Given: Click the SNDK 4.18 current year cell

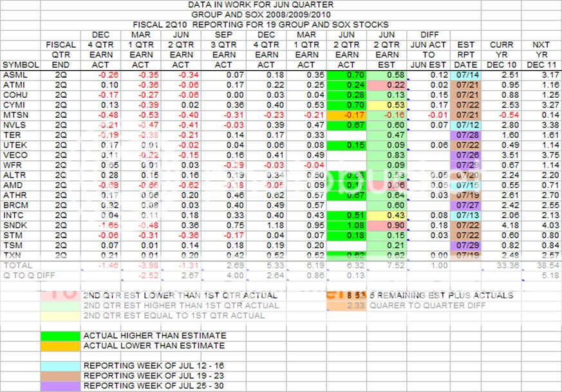Looking at the screenshot, I should coord(502,225).
